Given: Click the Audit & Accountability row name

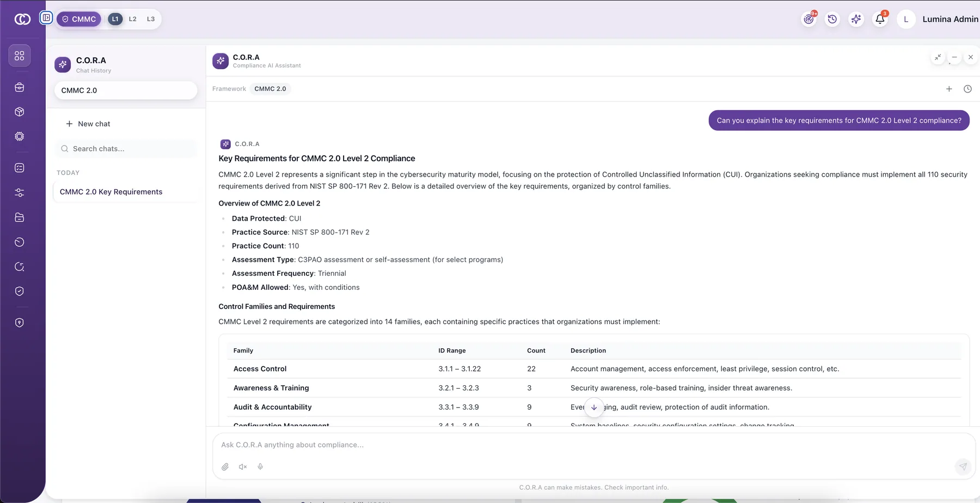Looking at the screenshot, I should coord(272,407).
